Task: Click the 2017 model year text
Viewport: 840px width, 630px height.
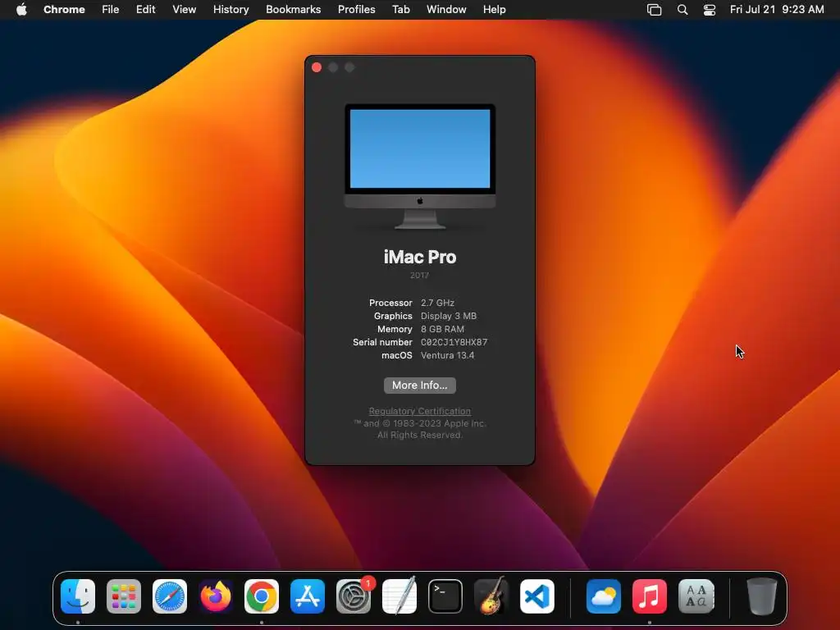Action: point(419,276)
